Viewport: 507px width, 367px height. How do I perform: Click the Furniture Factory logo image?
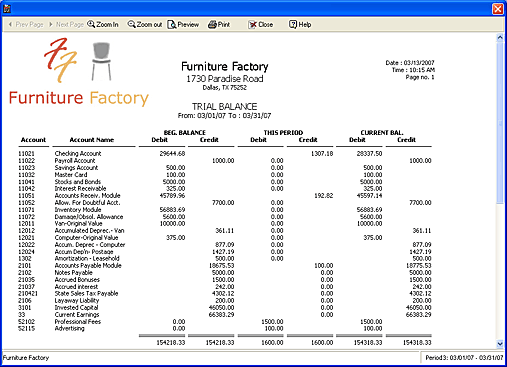click(x=79, y=72)
